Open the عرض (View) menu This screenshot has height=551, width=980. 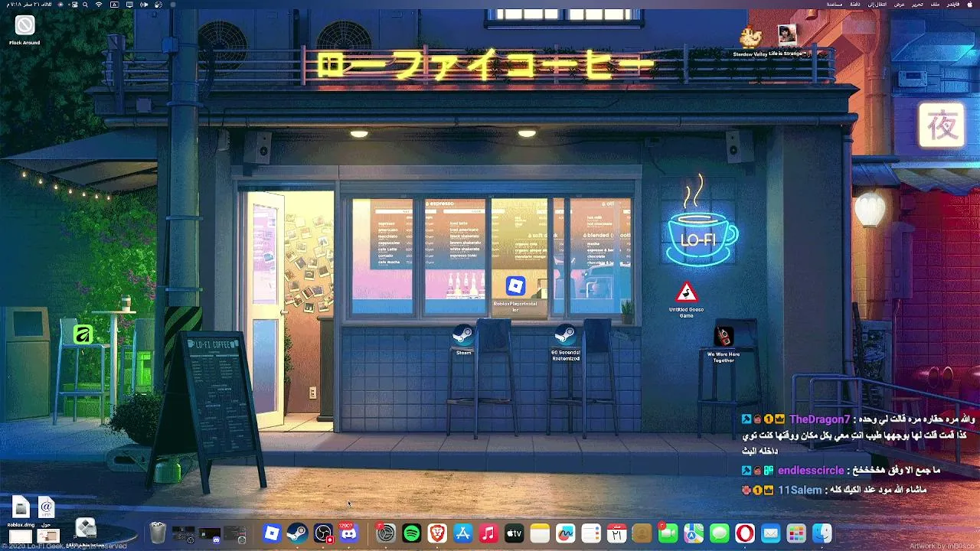900,5
